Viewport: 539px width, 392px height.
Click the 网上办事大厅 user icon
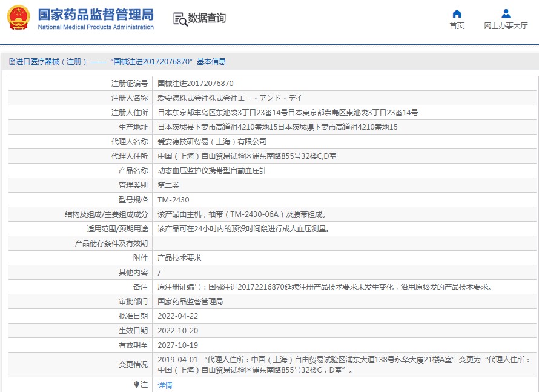tap(506, 13)
